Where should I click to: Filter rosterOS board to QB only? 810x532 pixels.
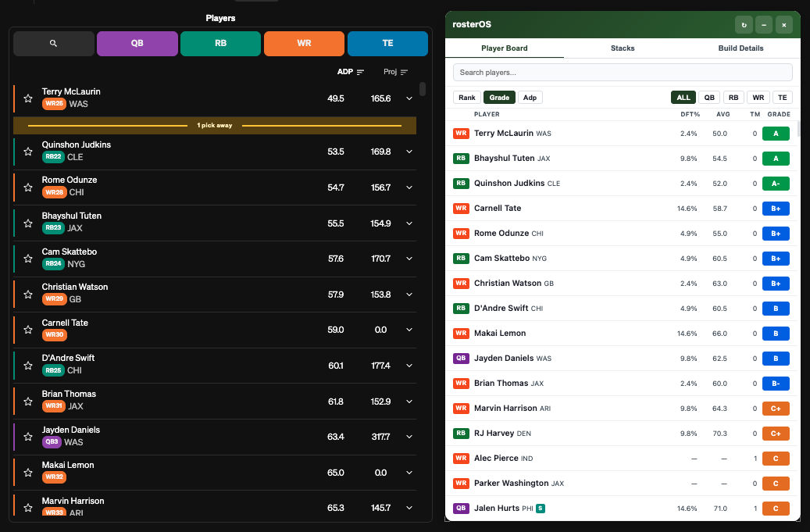tap(709, 97)
